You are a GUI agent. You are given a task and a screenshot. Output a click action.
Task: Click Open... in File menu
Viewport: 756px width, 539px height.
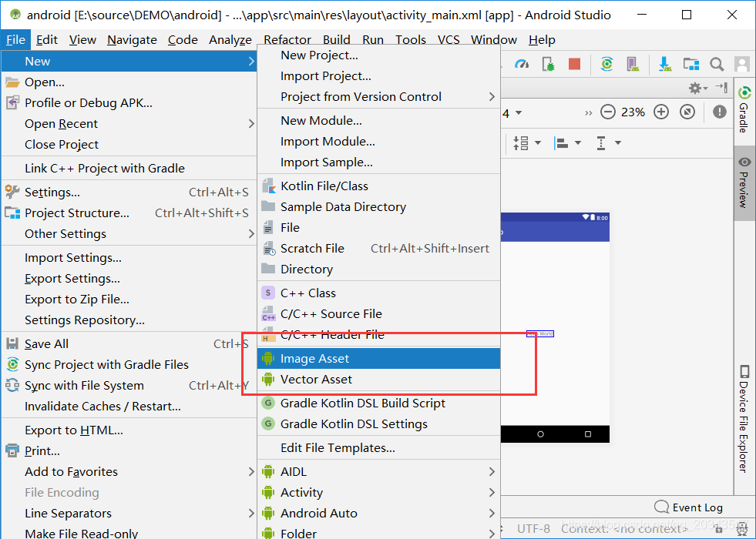(x=129, y=82)
